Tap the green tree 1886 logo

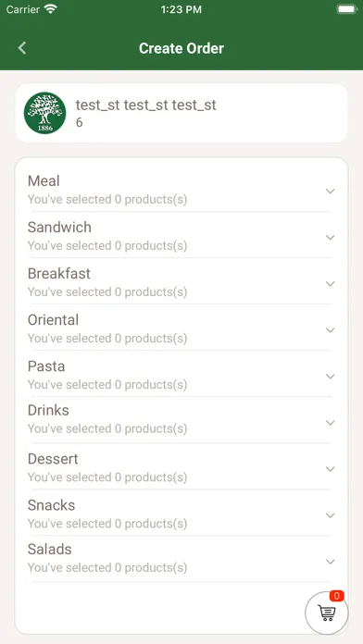[x=44, y=113]
